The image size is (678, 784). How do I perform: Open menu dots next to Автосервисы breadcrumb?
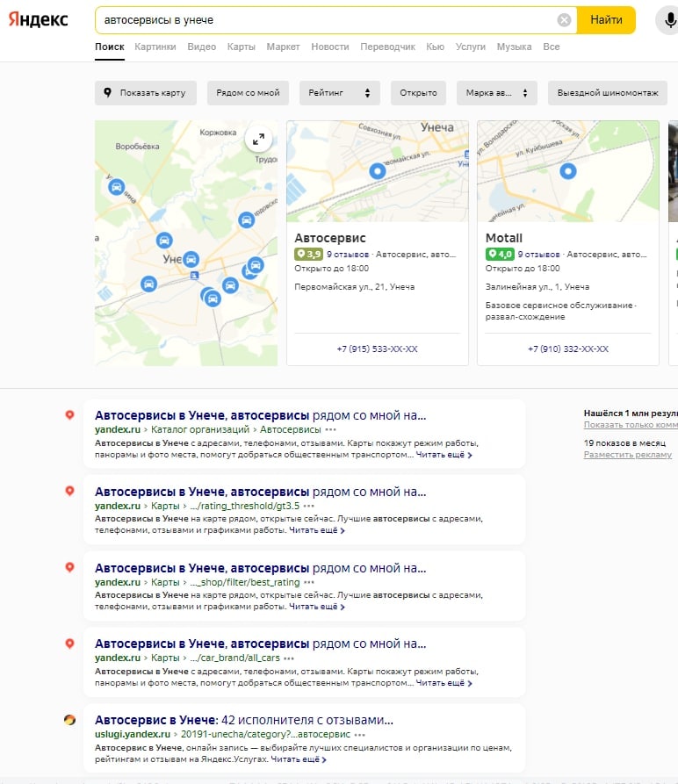click(x=330, y=430)
